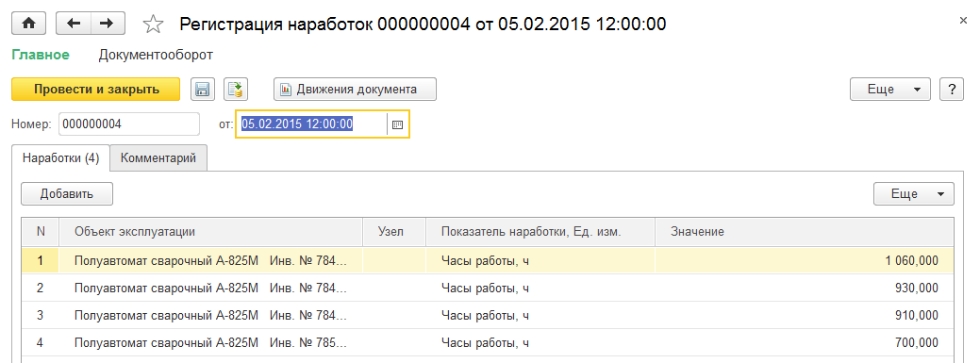980x363 pixels.
Task: Add document to favorites star
Action: click(x=153, y=25)
